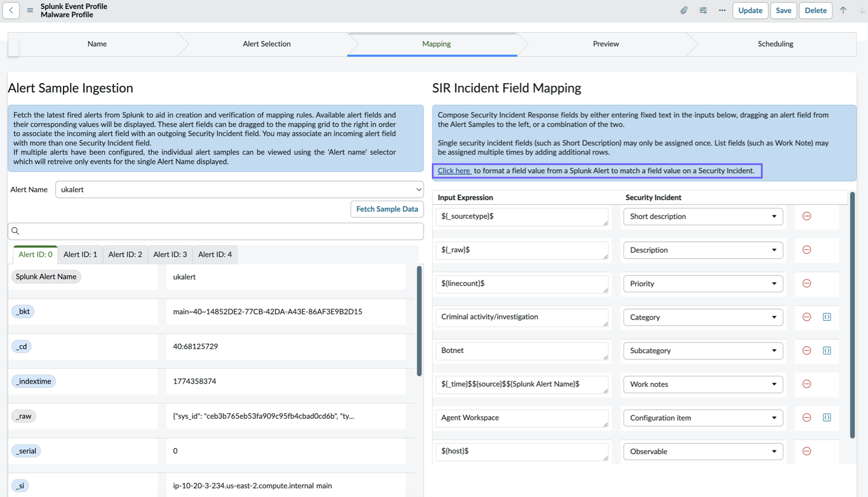The width and height of the screenshot is (868, 497).
Task: Remove the Subcategory mapping row
Action: coord(807,351)
